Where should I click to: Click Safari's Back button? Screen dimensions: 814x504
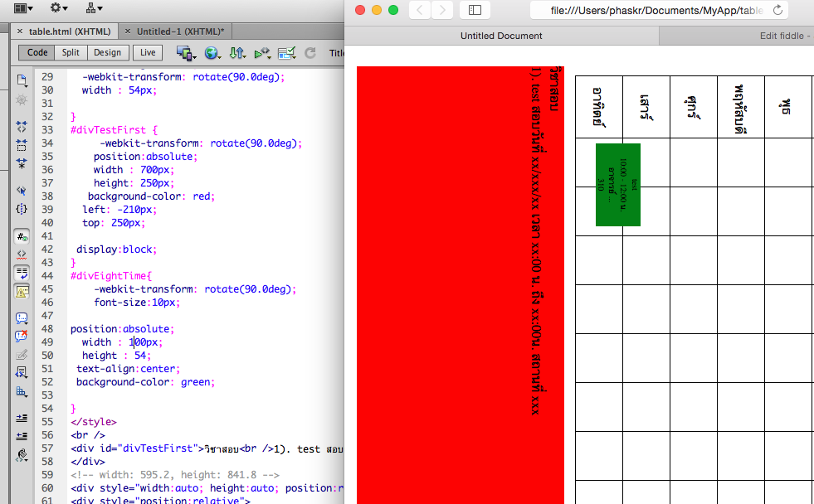pos(420,10)
